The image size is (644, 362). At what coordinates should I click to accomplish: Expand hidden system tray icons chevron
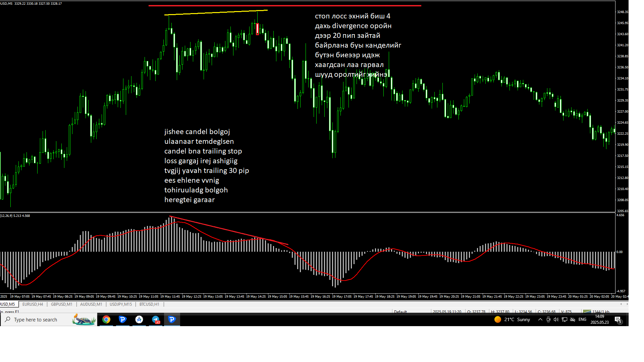click(540, 319)
